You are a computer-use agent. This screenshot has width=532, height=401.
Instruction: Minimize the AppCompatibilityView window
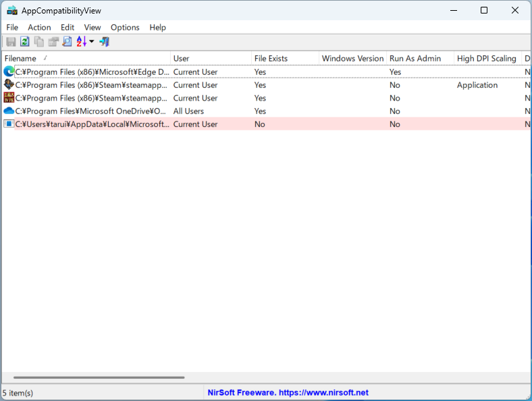pyautogui.click(x=454, y=11)
